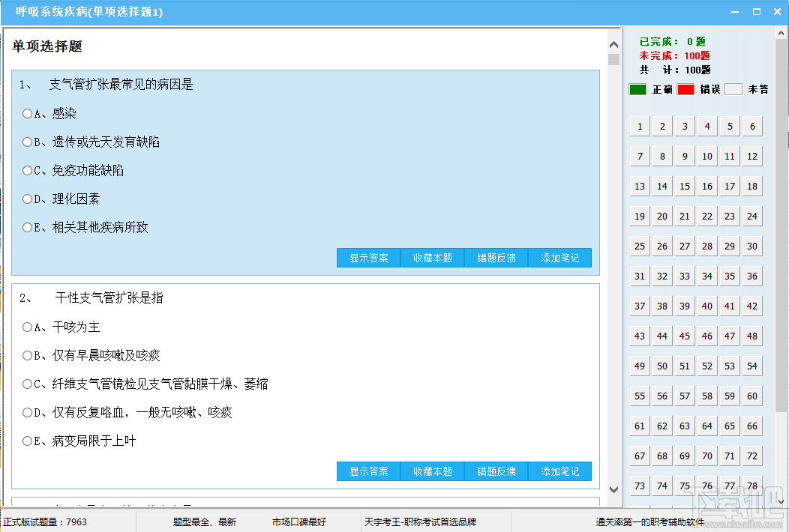Viewport: 789px width, 532px height.
Task: Go to question number 17
Action: click(x=730, y=186)
